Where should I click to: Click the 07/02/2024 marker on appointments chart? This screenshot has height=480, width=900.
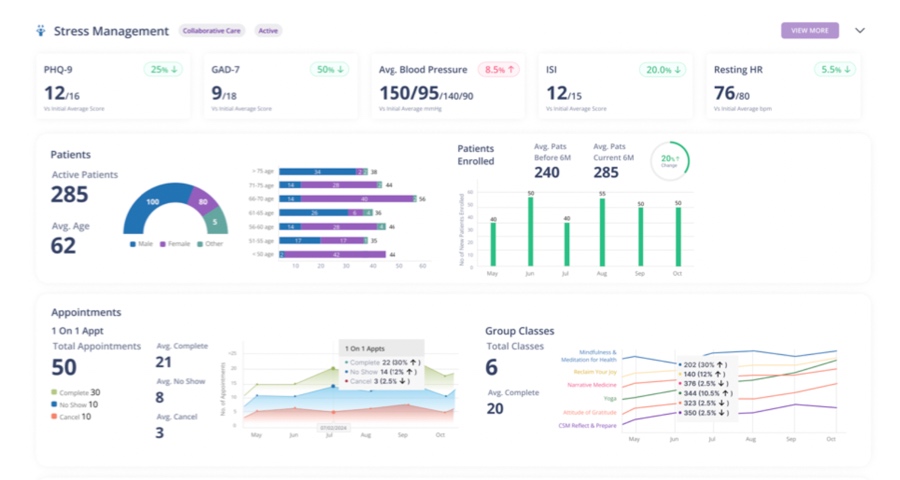coord(333,427)
